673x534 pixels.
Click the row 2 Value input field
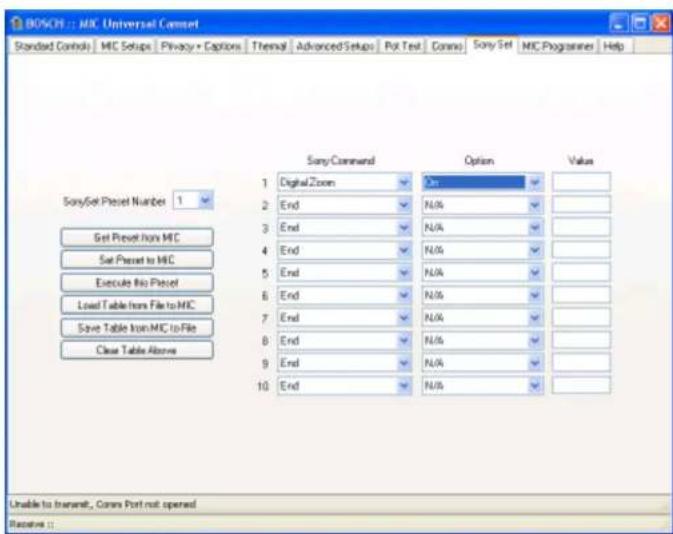click(581, 205)
